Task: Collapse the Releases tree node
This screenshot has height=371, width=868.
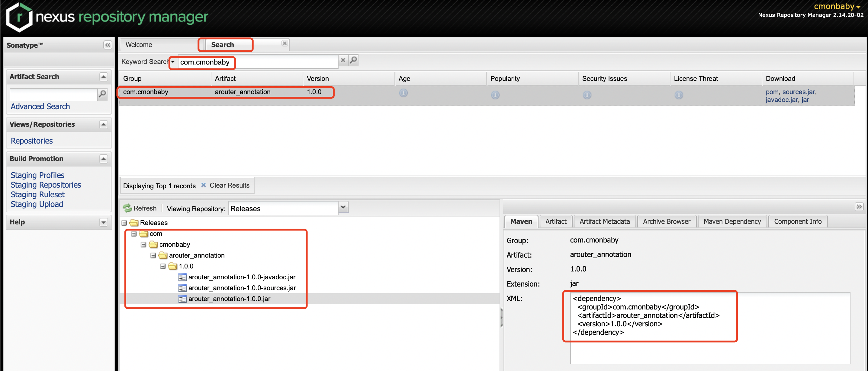Action: pos(124,223)
